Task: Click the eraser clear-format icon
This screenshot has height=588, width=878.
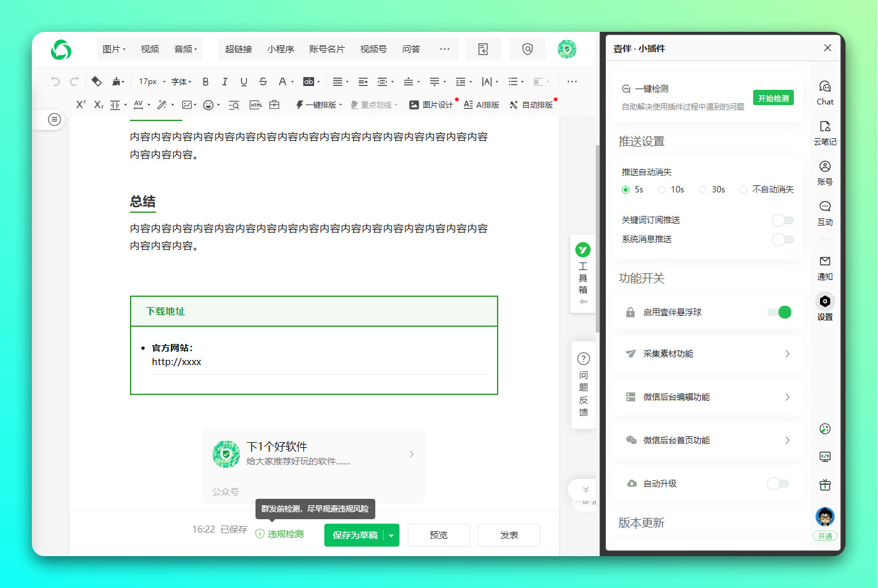Action: [x=96, y=82]
